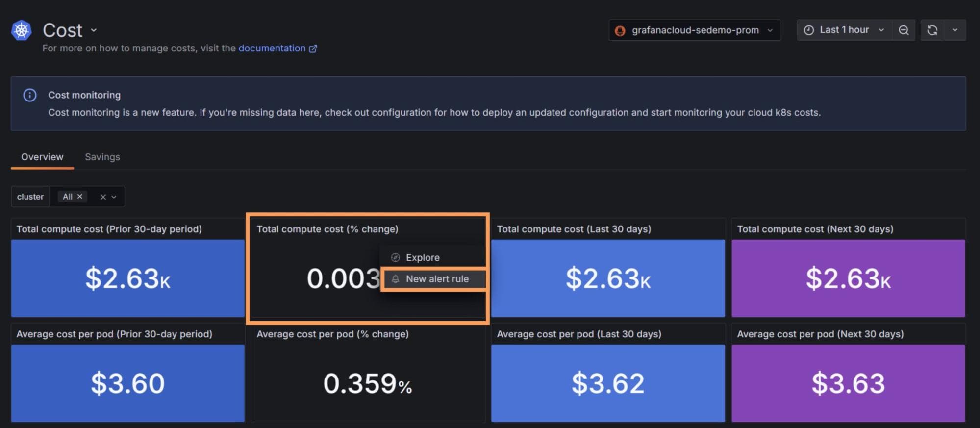
Task: Click Total compute cost (Next 30 days) title
Action: click(x=815, y=229)
